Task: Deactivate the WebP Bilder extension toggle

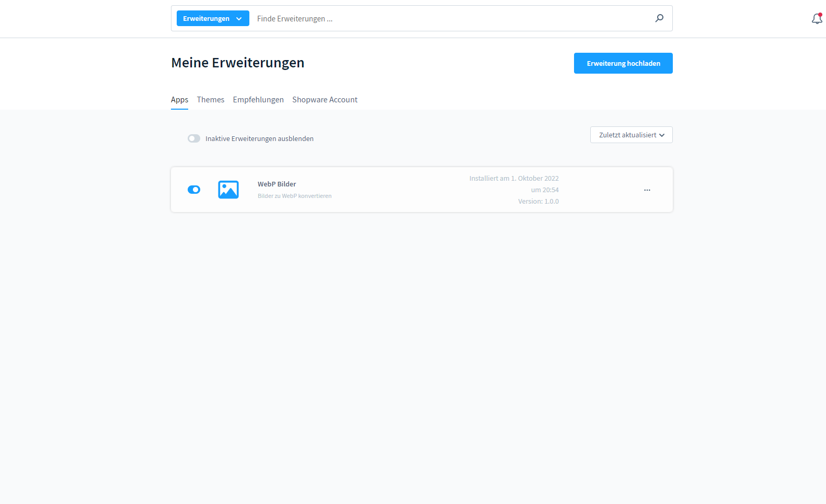Action: coord(194,190)
